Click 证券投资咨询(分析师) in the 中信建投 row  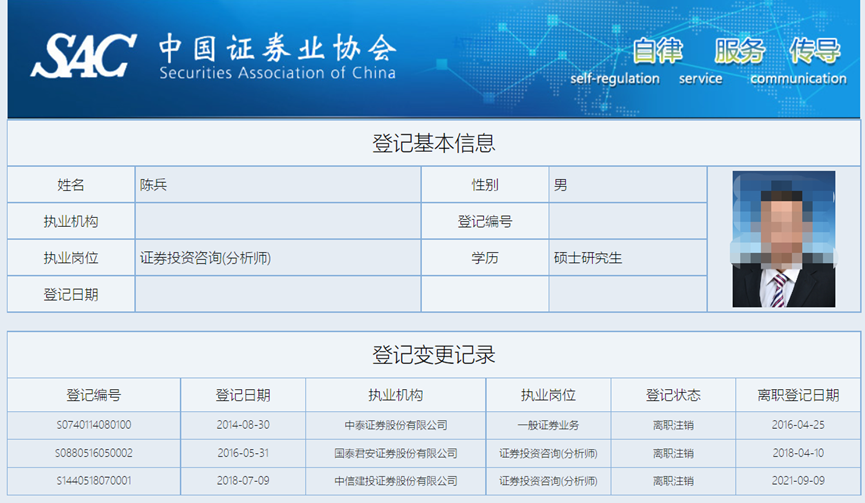(x=548, y=481)
